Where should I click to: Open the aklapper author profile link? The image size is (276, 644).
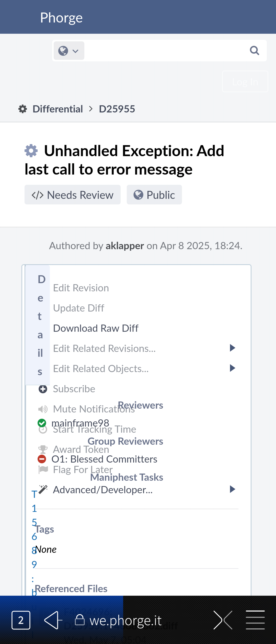[x=125, y=246]
